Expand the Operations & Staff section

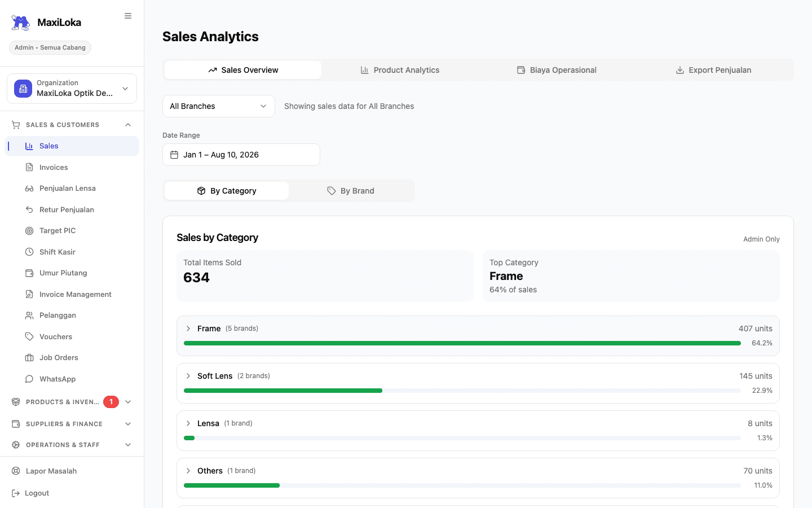tap(128, 445)
